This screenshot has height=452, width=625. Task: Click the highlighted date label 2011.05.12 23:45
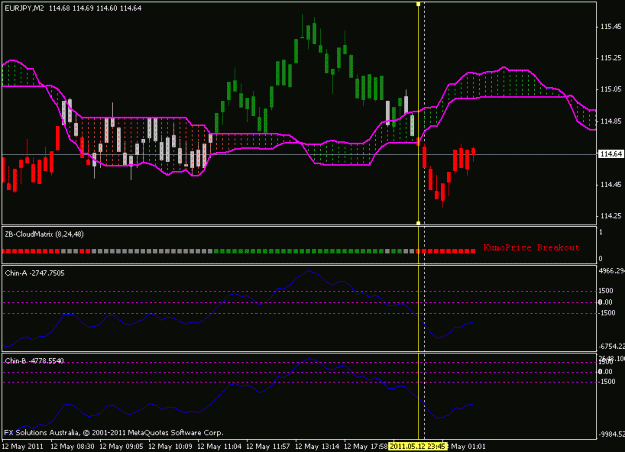[417, 446]
